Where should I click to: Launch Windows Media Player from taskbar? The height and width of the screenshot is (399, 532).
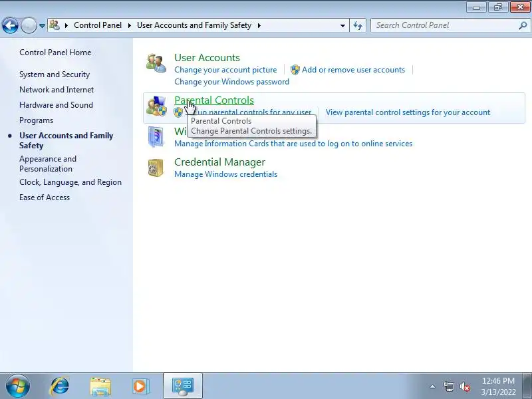(141, 386)
